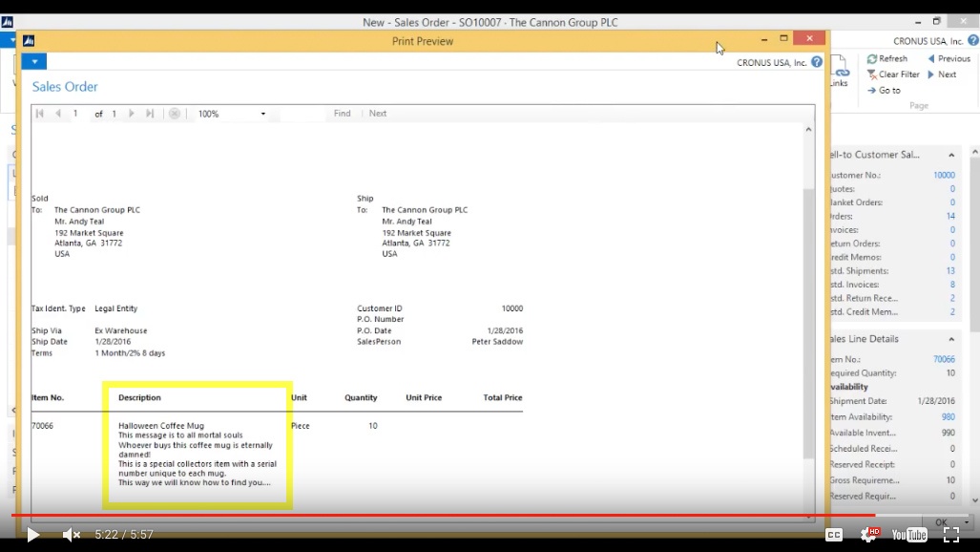Click the stop rendering icon in preview toolbar
Image resolution: width=980 pixels, height=552 pixels.
tap(175, 114)
